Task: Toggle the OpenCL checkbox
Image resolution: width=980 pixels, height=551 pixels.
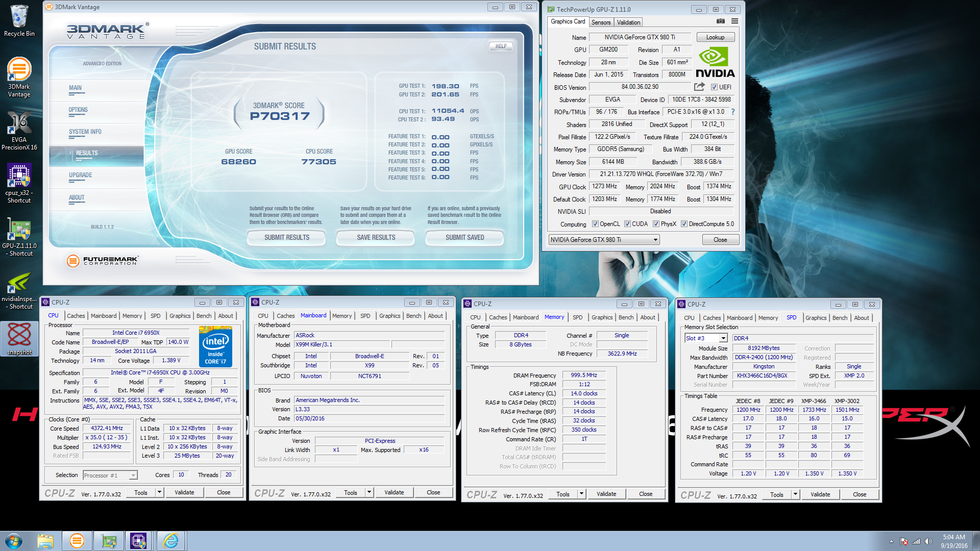Action: (x=595, y=224)
